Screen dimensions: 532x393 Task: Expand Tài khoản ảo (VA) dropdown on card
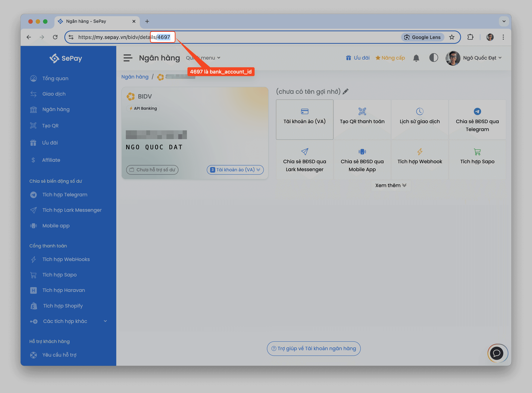[235, 170]
